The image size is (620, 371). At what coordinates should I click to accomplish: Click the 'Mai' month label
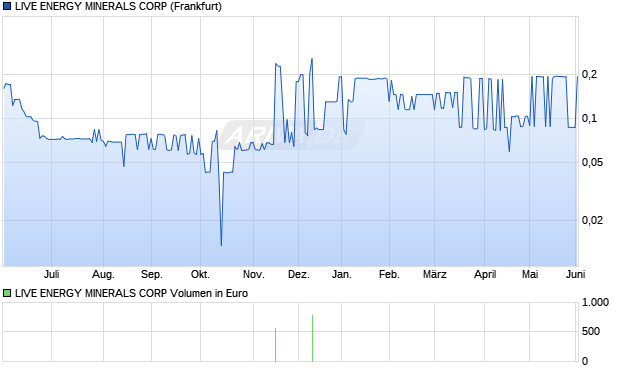[530, 274]
